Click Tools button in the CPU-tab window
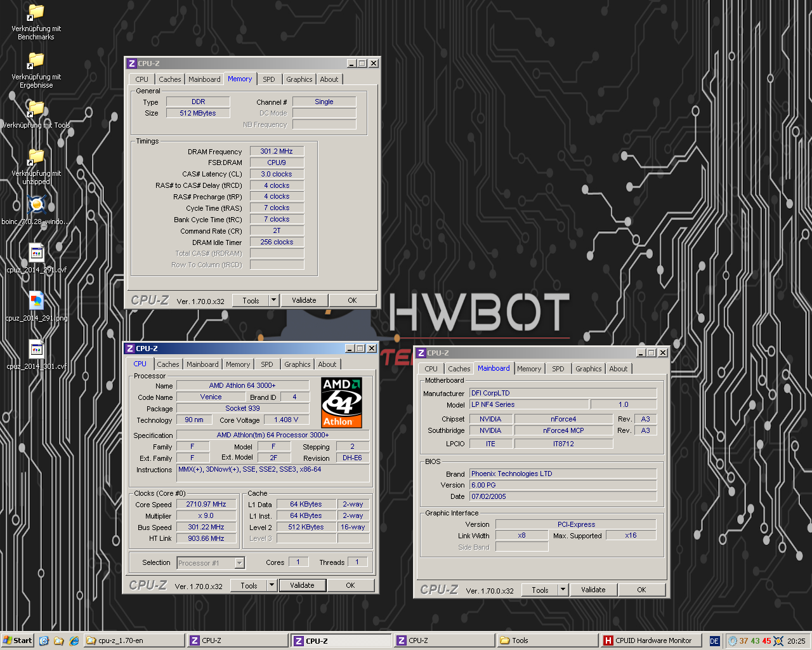Viewport: 812px width, 650px height. pos(249,585)
